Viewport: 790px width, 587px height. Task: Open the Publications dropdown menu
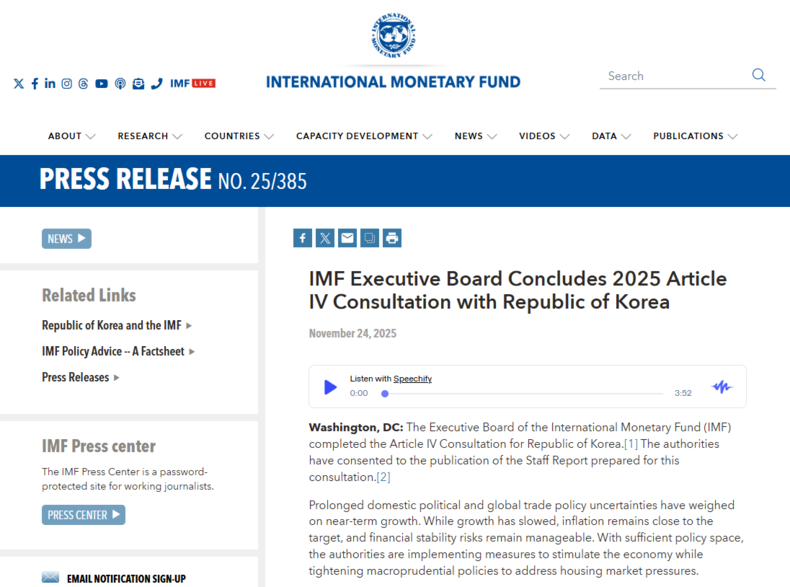pos(695,136)
